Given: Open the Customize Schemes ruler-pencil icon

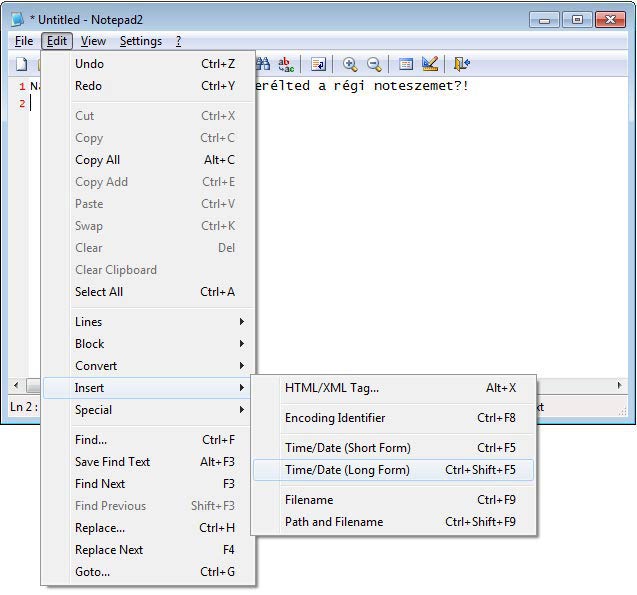Looking at the screenshot, I should click(x=430, y=64).
